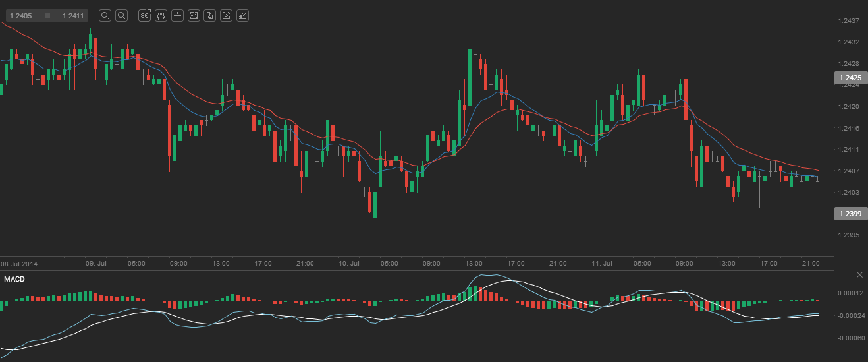Click the duplicate chart icon

point(209,15)
